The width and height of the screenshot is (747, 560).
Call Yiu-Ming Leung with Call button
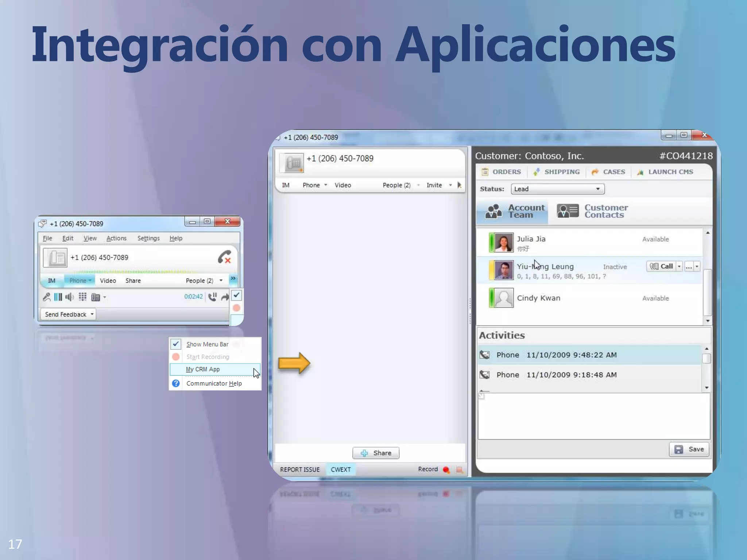661,267
